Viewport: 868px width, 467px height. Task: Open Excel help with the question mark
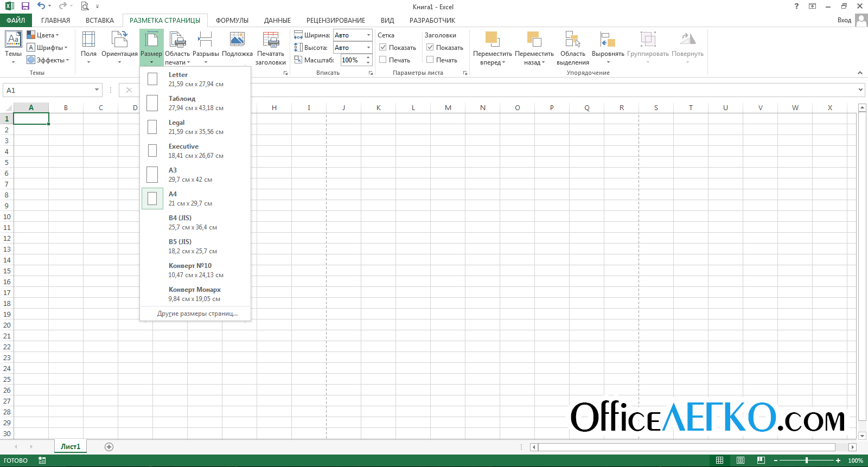tap(796, 6)
